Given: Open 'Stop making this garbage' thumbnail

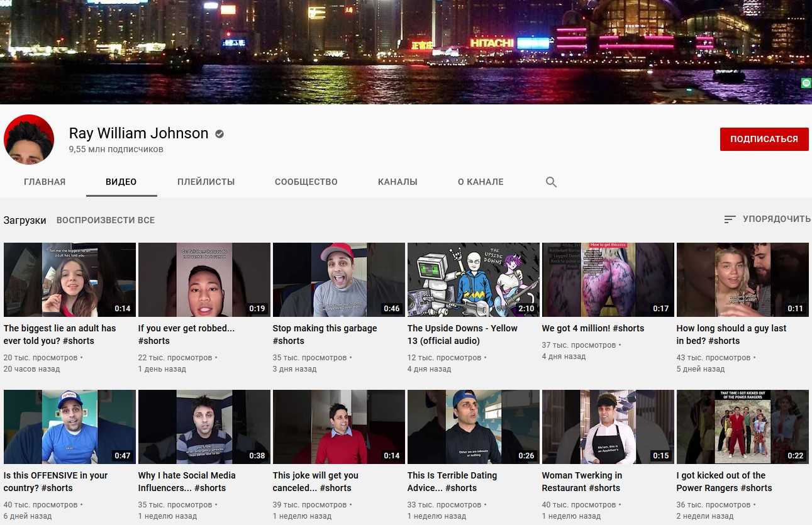Looking at the screenshot, I should [x=338, y=280].
